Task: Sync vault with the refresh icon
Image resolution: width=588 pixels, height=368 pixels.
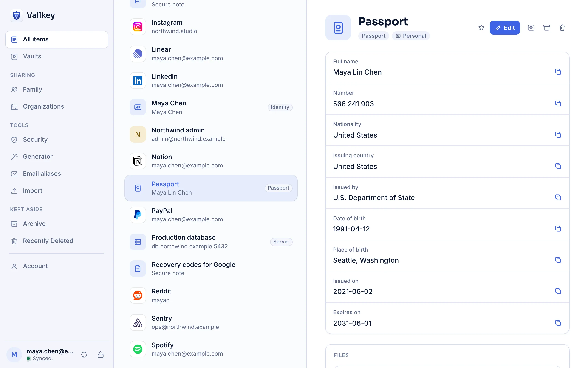Action: [84, 355]
